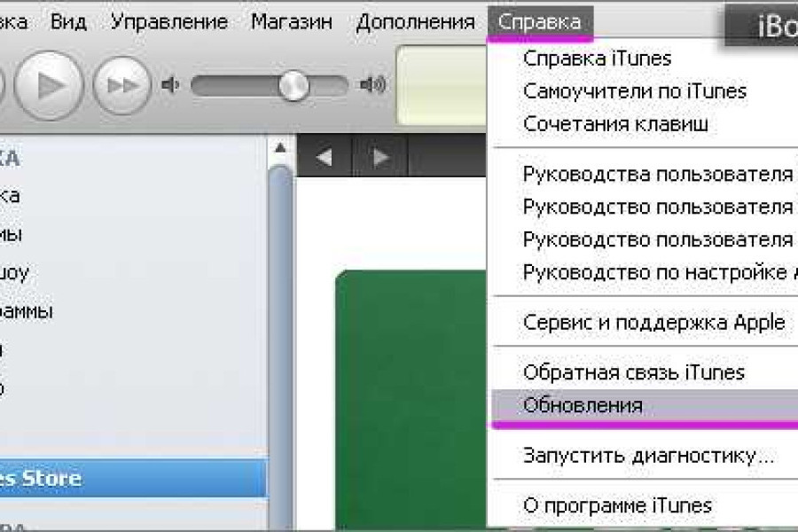Go back with the left arrow button
Screen dimensions: 798x532
324,158
